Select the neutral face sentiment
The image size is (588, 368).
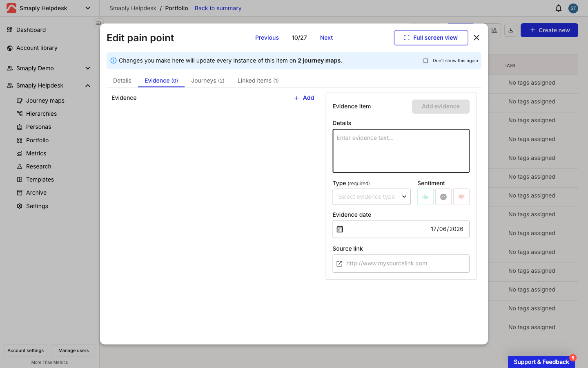[x=443, y=197]
